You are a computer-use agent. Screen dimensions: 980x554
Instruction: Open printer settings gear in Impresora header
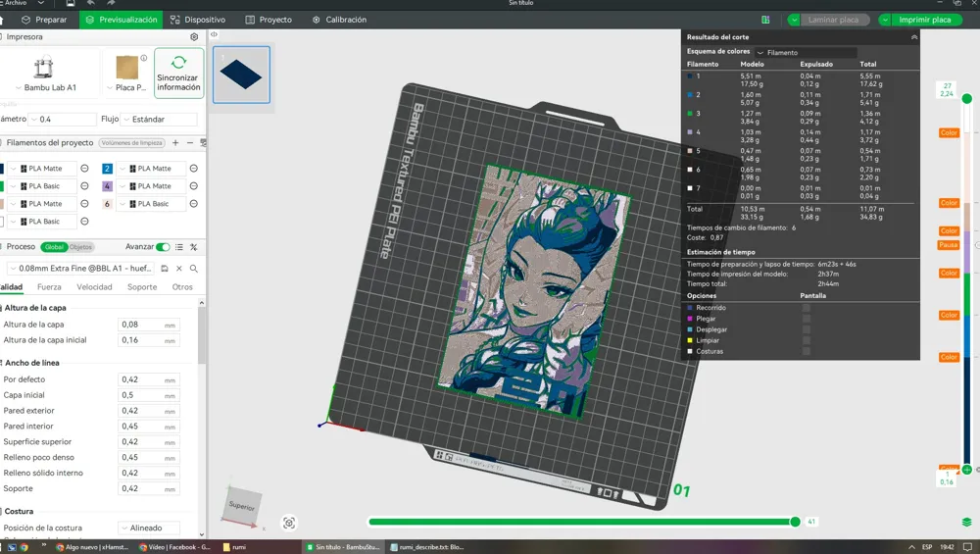tap(194, 37)
